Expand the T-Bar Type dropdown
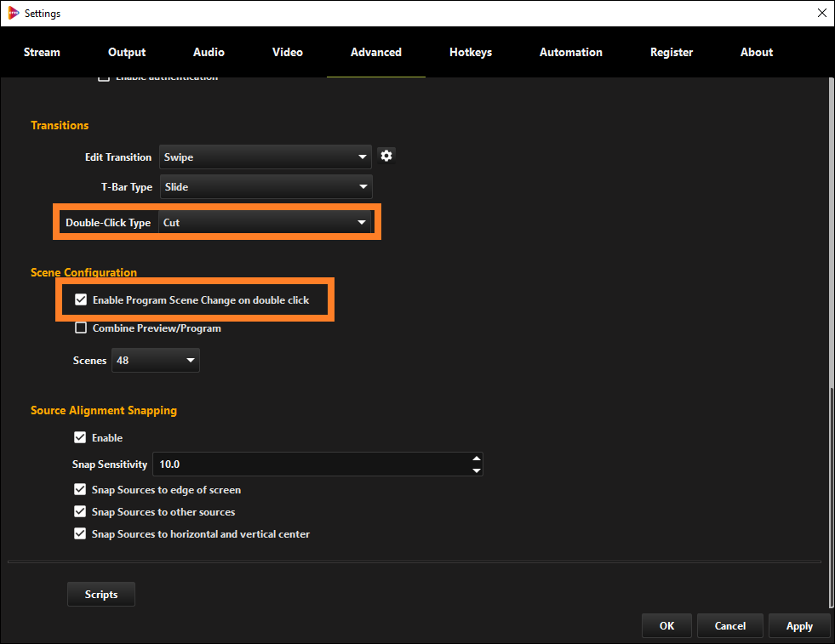835x644 pixels. [x=265, y=187]
